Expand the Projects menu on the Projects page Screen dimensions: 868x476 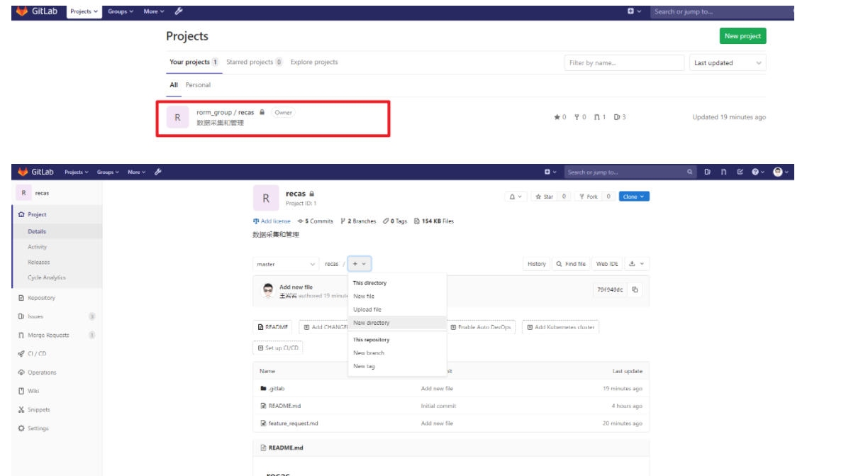85,11
